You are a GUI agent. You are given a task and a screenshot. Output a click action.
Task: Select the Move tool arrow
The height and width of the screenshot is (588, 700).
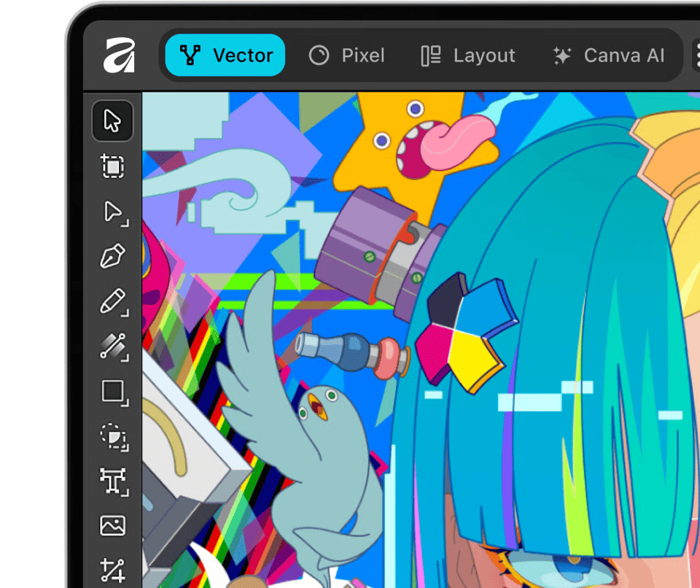click(x=112, y=121)
